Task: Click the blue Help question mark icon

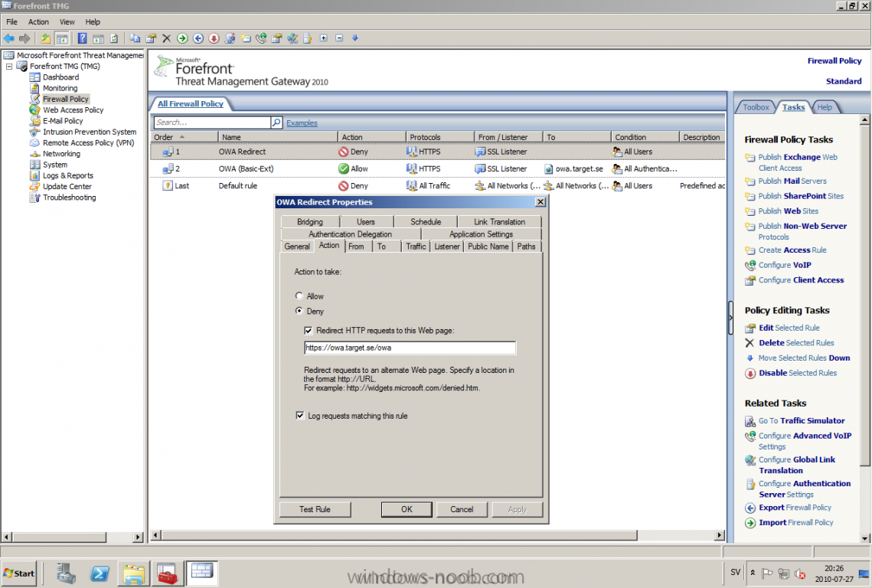Action: 83,38
